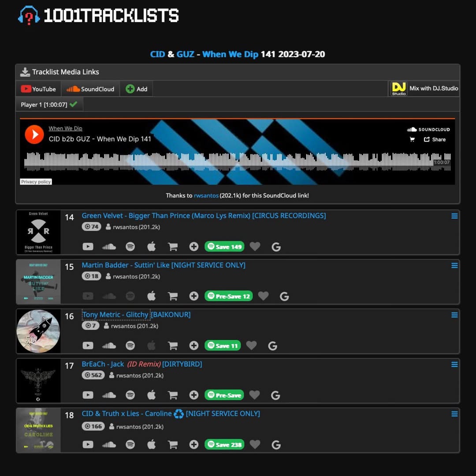Toggle heart favorite on Tony Metric Glitchy

[x=251, y=345]
